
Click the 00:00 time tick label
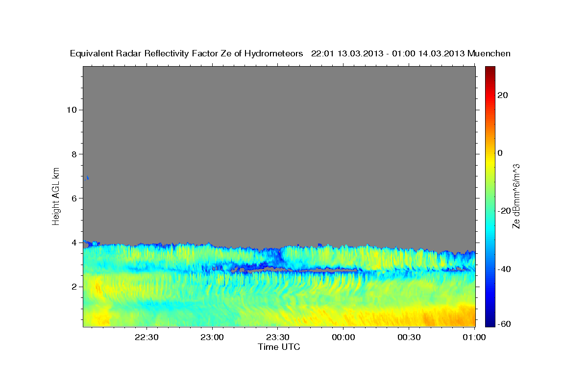tap(343, 337)
